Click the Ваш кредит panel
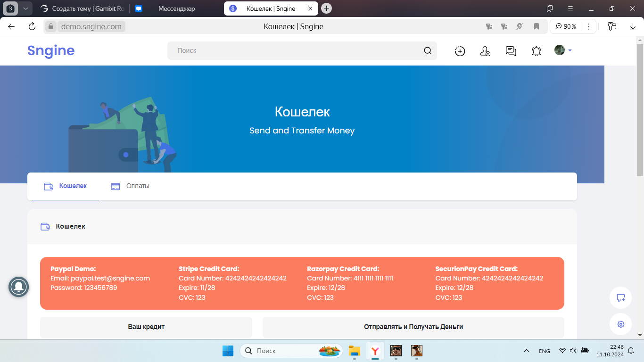644x362 pixels. tap(146, 327)
